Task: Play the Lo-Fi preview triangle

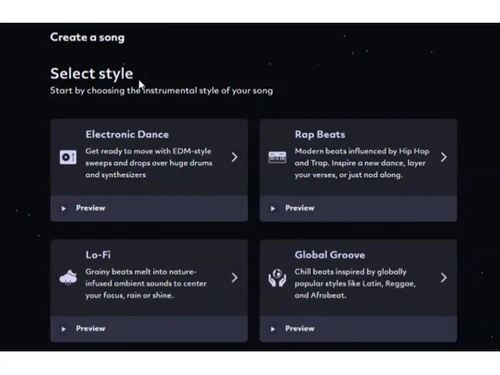Action: [x=63, y=329]
